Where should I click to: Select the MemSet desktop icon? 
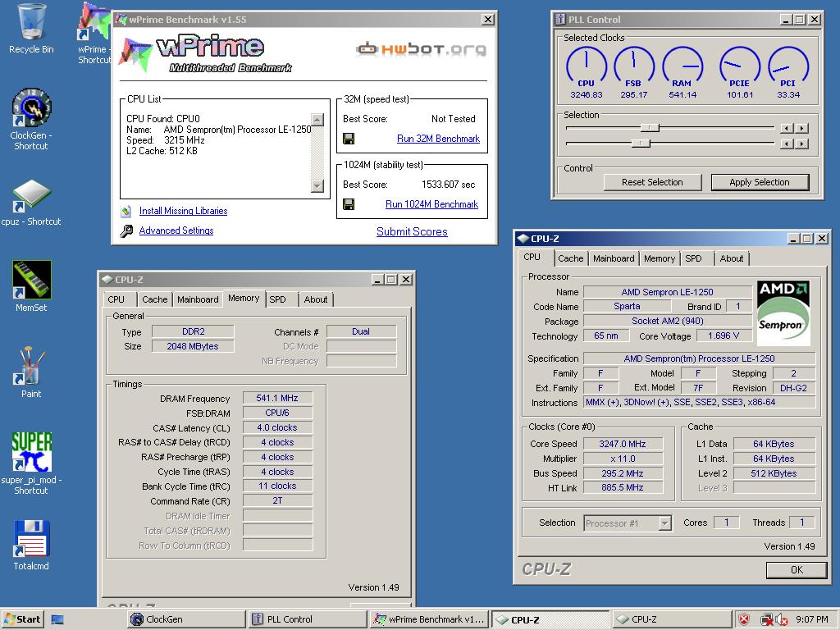31,286
